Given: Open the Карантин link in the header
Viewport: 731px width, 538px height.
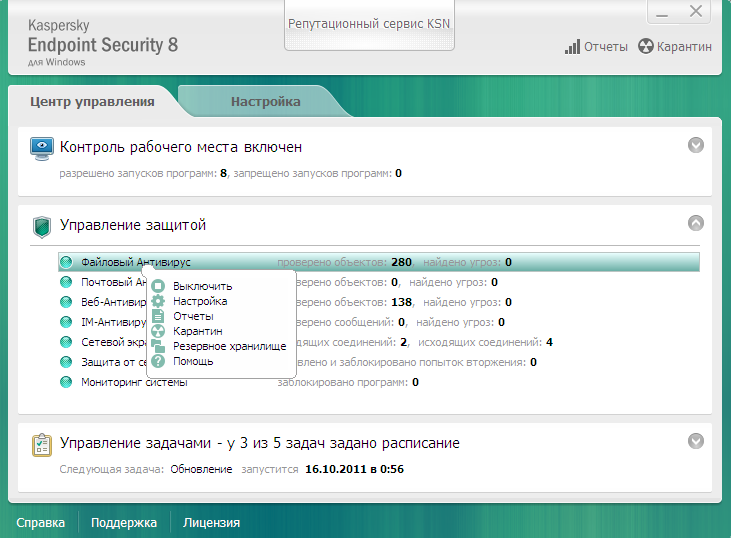Looking at the screenshot, I should 684,47.
